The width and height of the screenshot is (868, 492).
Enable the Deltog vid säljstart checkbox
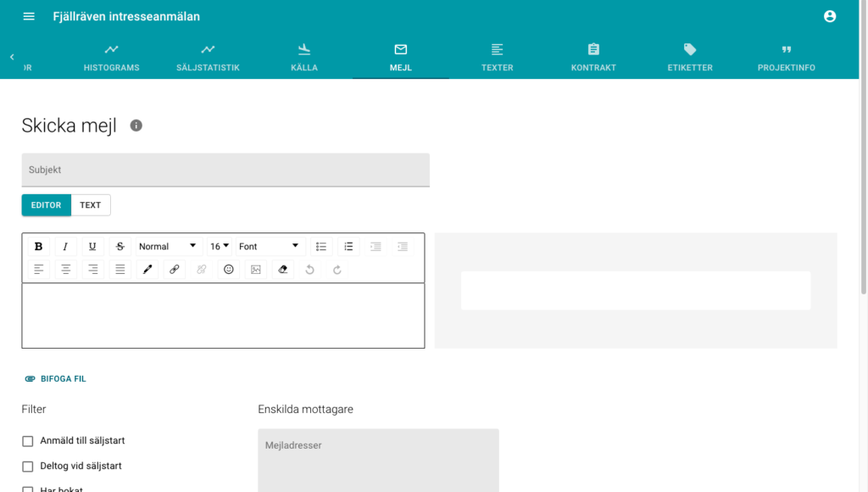(27, 466)
